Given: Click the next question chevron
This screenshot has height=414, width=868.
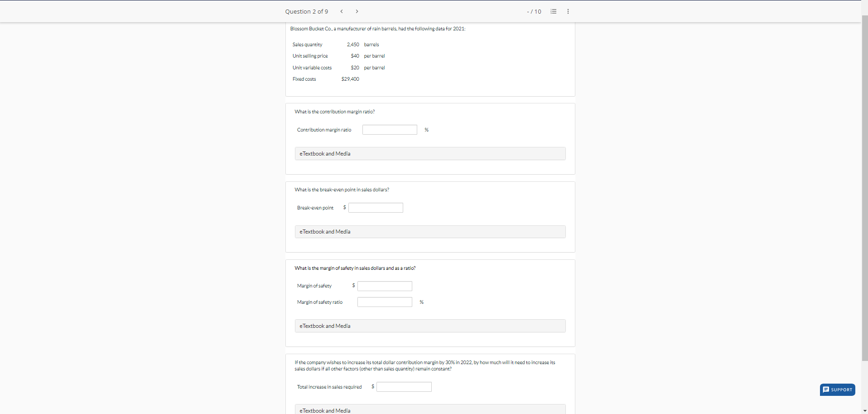Looking at the screenshot, I should click(x=357, y=11).
